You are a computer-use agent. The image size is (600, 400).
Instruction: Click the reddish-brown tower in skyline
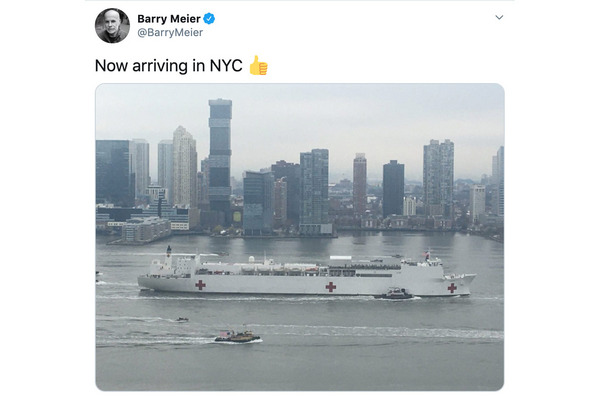point(360,184)
